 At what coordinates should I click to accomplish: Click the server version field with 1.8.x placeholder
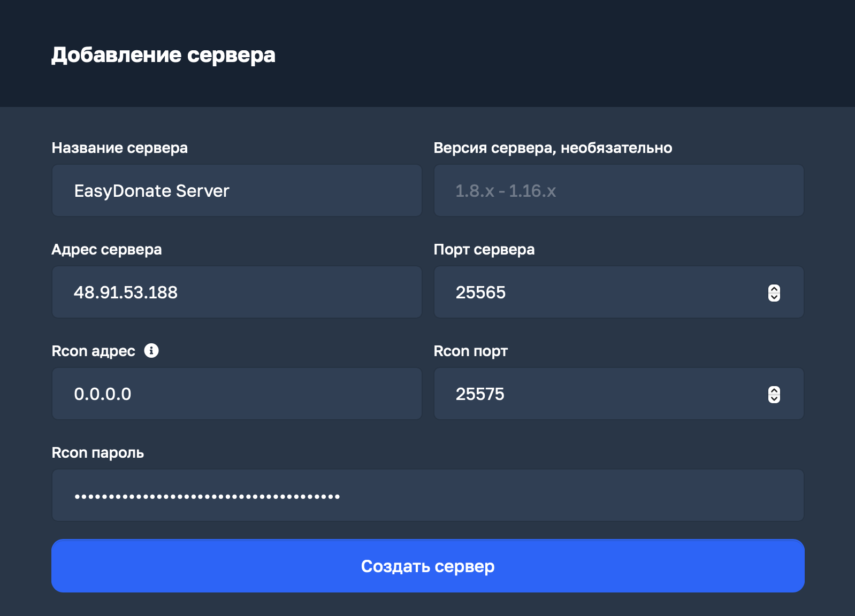click(x=619, y=191)
